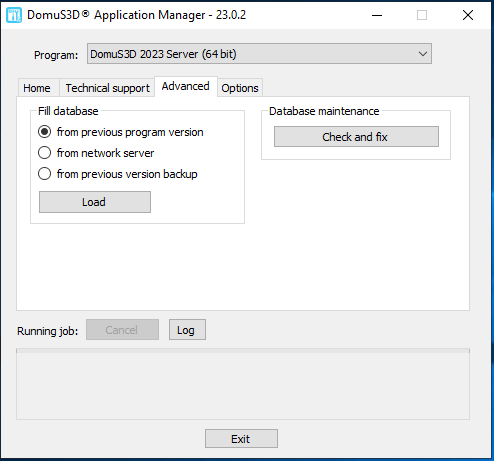Click the running job output area
494x461 pixels.
tap(243, 386)
